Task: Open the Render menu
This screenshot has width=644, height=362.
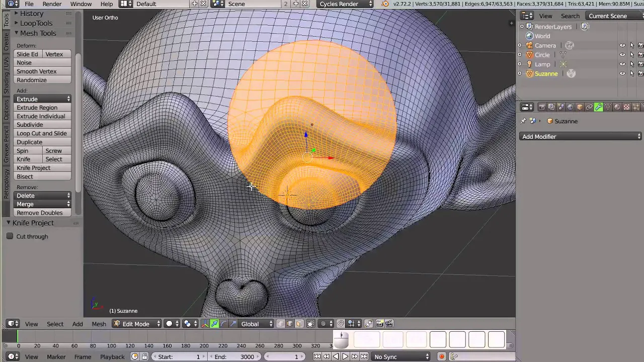Action: (52, 4)
